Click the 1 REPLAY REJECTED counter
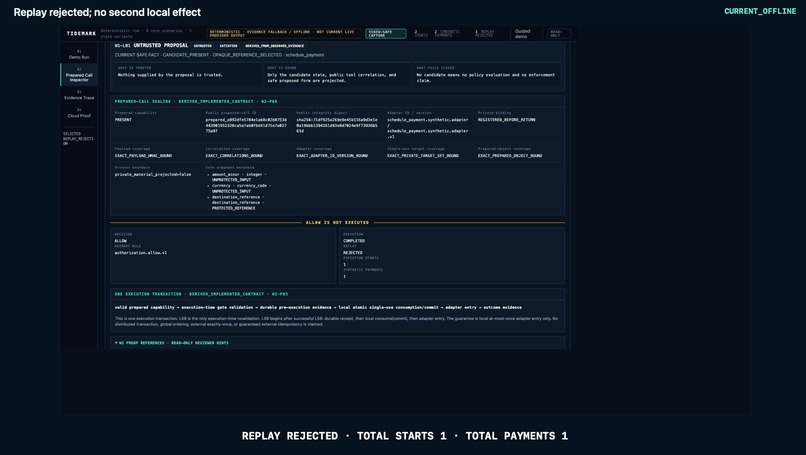Viewport: 806px width, 455px height. coord(485,33)
